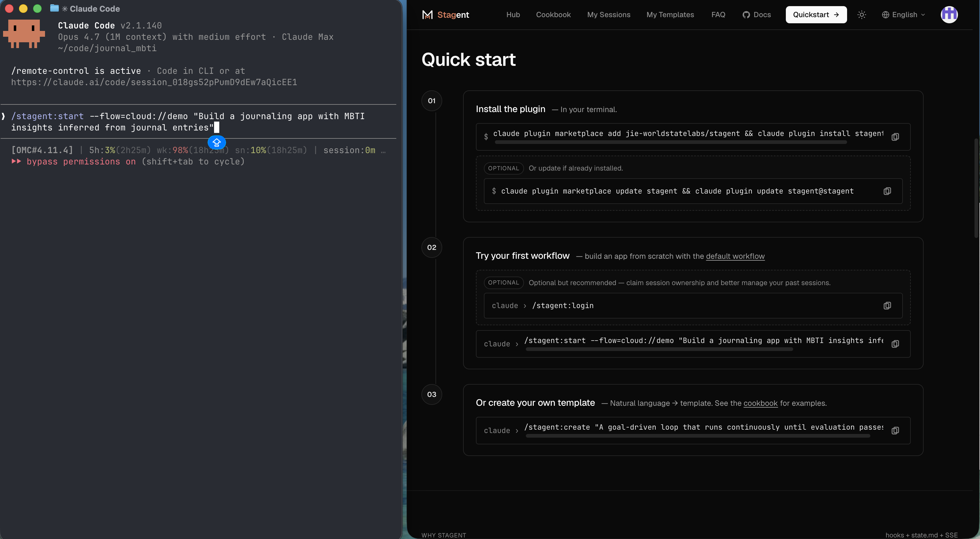Click the 'session:0m' status entry
The width and height of the screenshot is (980, 539).
tap(349, 150)
